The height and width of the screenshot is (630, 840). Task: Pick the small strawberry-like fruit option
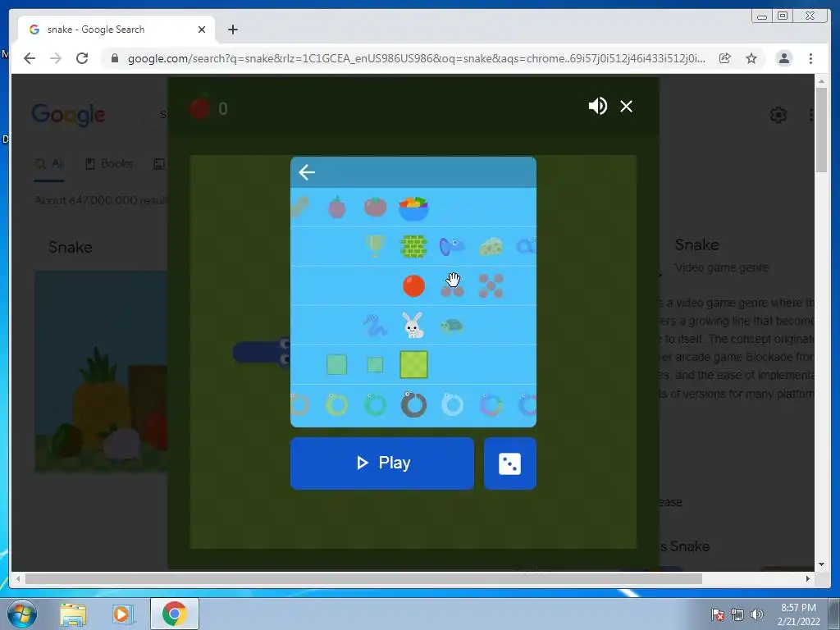coord(336,207)
